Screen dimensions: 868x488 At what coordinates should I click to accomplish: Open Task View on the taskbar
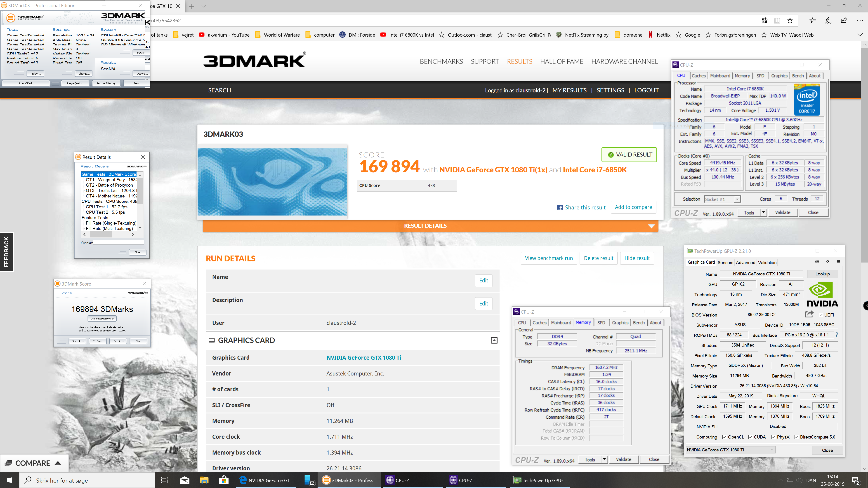coord(164,480)
